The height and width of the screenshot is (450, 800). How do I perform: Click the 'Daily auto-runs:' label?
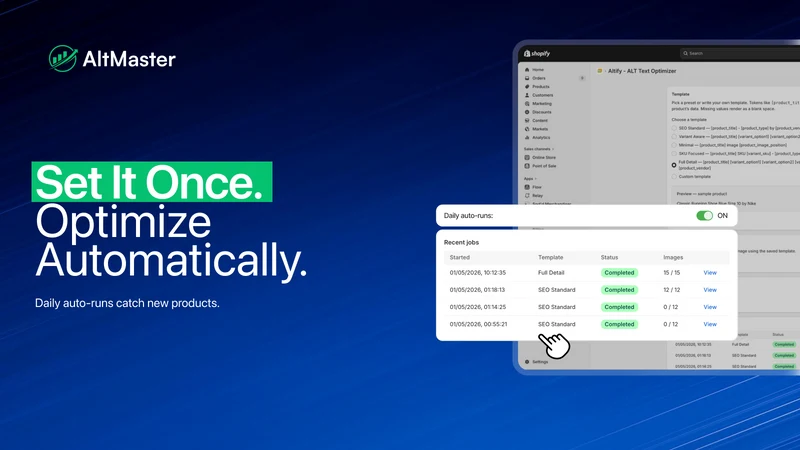pos(468,216)
